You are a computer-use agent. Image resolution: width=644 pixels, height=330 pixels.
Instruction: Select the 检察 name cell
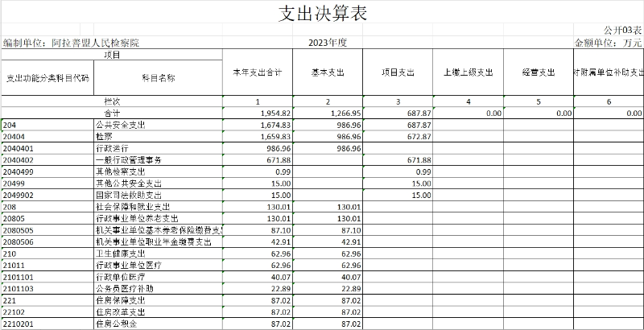(159, 136)
